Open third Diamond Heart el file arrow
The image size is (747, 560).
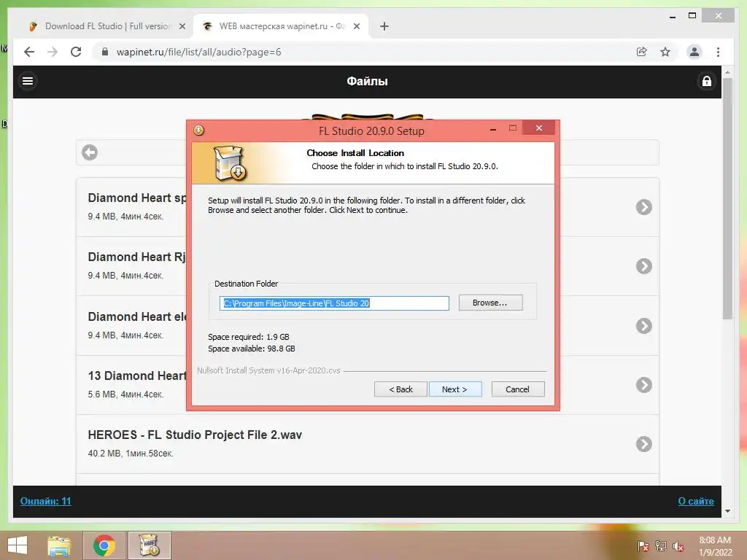tap(643, 326)
